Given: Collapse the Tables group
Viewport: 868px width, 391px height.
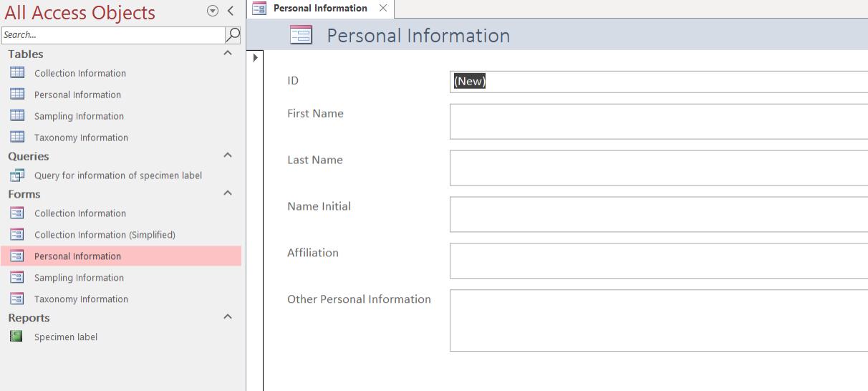Looking at the screenshot, I should [228, 54].
